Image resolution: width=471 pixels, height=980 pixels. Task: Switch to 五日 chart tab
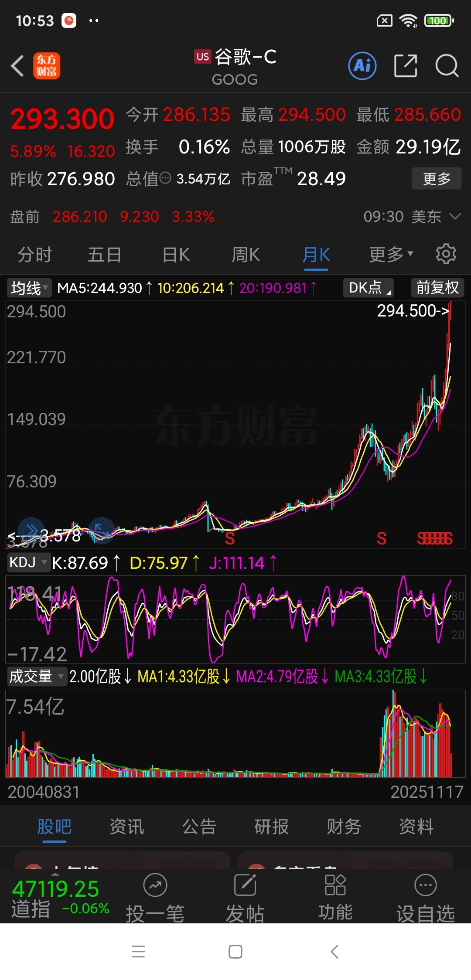click(x=105, y=255)
